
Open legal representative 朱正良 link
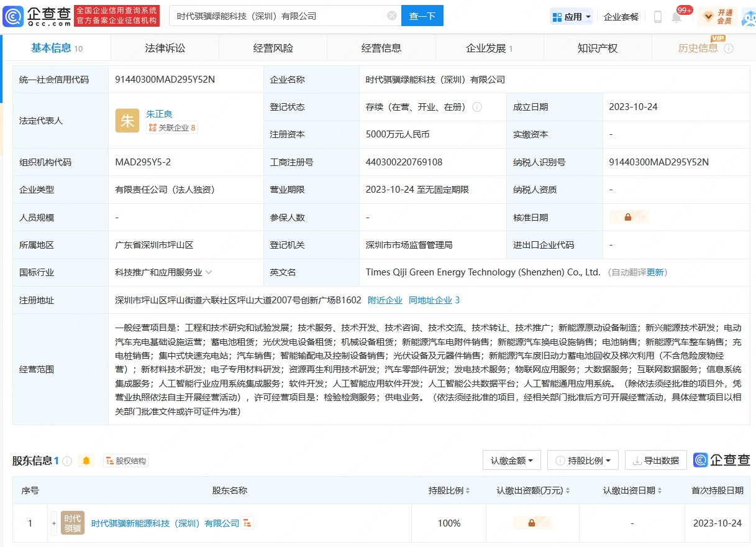(x=159, y=114)
